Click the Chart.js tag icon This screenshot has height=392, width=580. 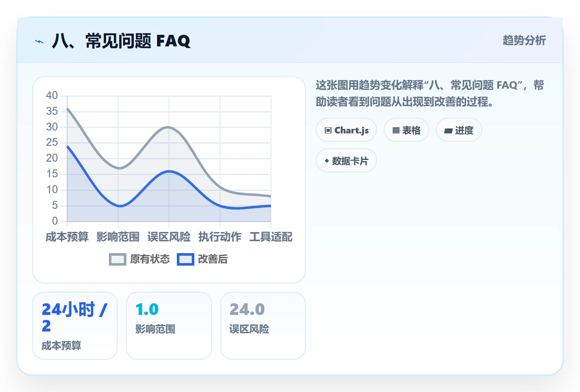(x=328, y=131)
